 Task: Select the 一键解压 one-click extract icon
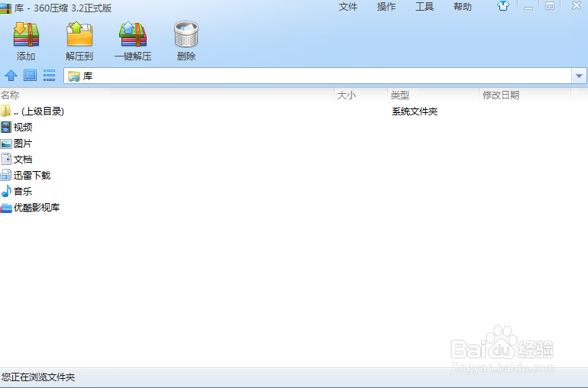pos(133,34)
